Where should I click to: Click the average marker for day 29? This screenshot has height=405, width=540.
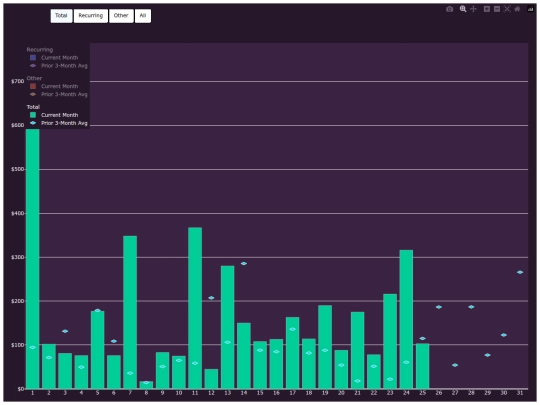(487, 355)
